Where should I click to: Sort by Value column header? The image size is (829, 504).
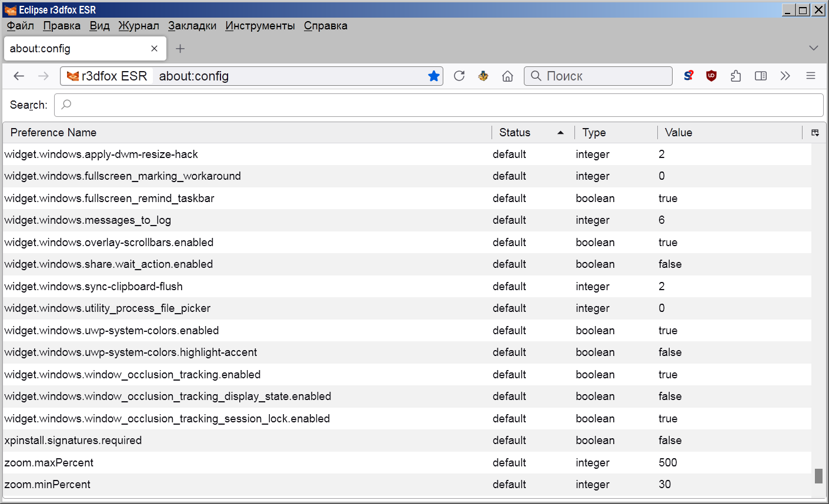(x=730, y=133)
